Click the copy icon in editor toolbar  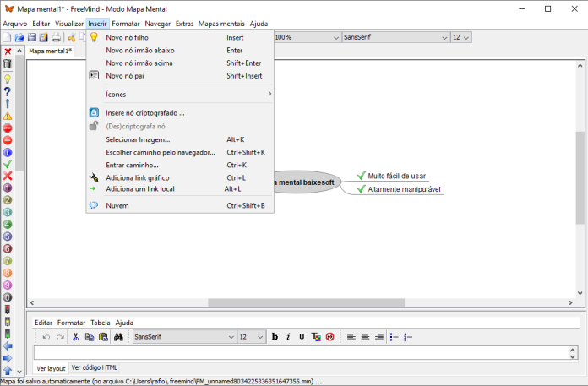click(90, 337)
